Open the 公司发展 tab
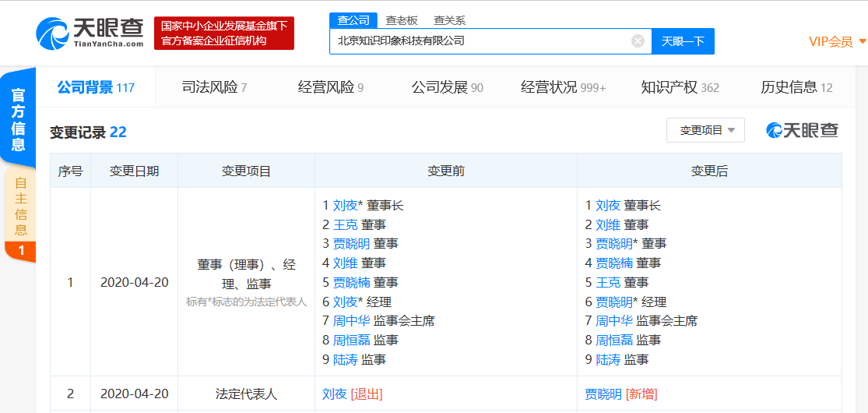Viewport: 868px width, 413px height. [x=448, y=87]
